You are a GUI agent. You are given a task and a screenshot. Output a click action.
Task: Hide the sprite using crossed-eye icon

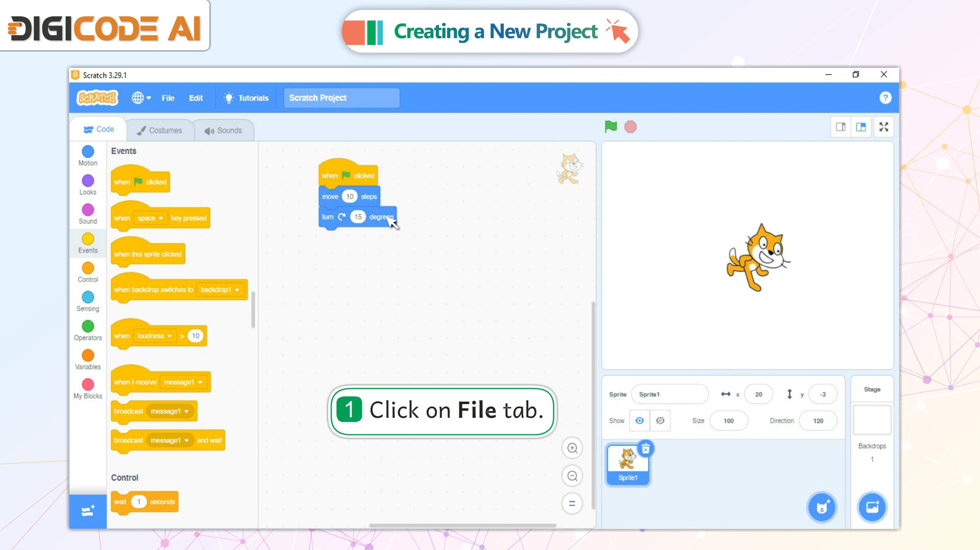click(x=660, y=420)
